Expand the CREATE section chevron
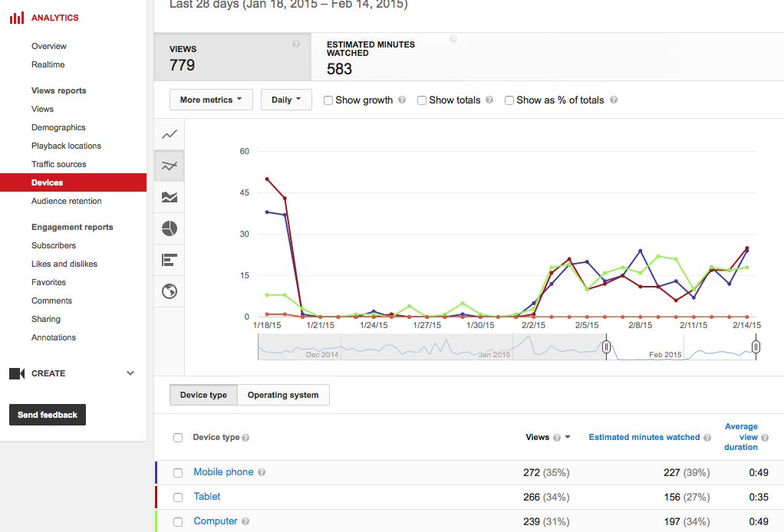Screen dimensions: 784x532 pyautogui.click(x=130, y=373)
